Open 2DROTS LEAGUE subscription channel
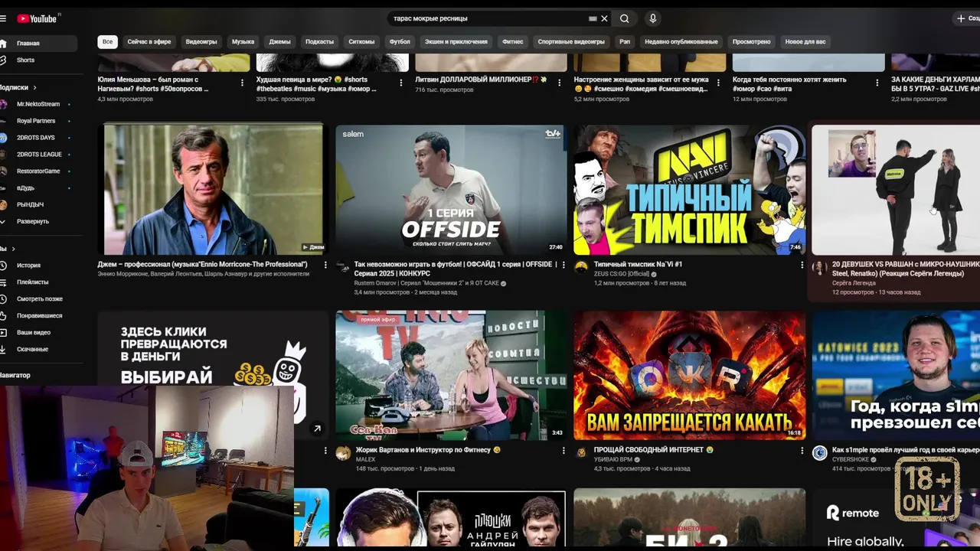Screen dimensions: 980x551 tap(38, 155)
